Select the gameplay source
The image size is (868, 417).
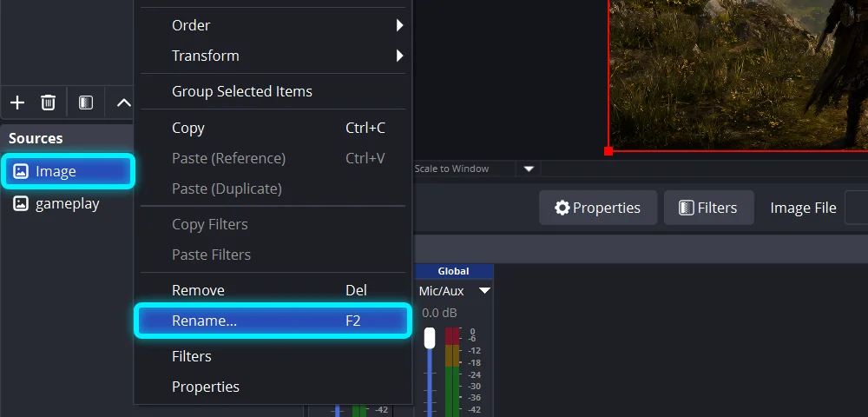click(x=68, y=204)
